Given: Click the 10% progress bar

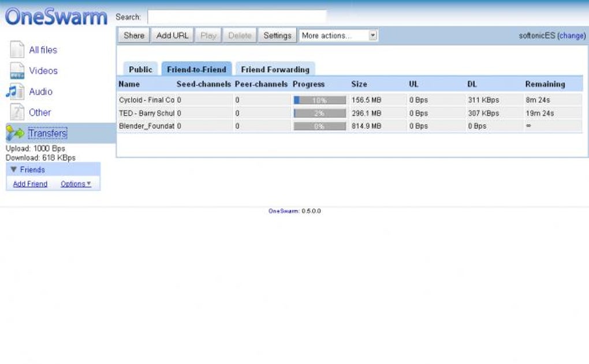Looking at the screenshot, I should [320, 100].
